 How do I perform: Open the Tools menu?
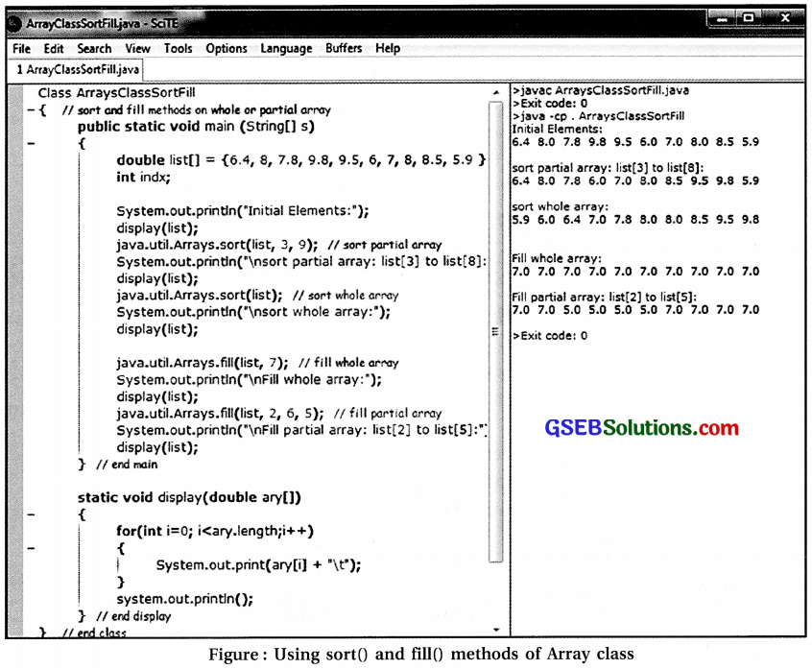178,48
